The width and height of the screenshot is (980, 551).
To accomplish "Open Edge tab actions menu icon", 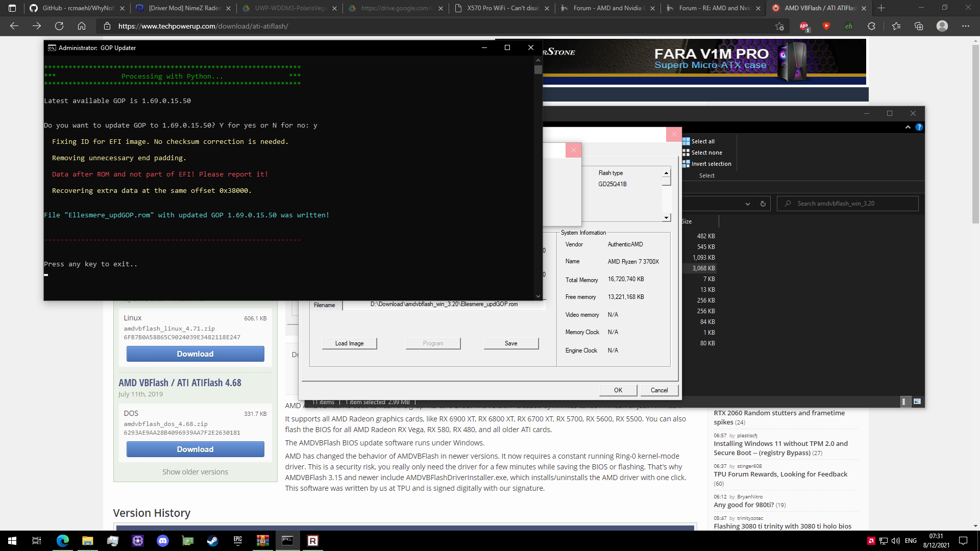I will click(12, 8).
